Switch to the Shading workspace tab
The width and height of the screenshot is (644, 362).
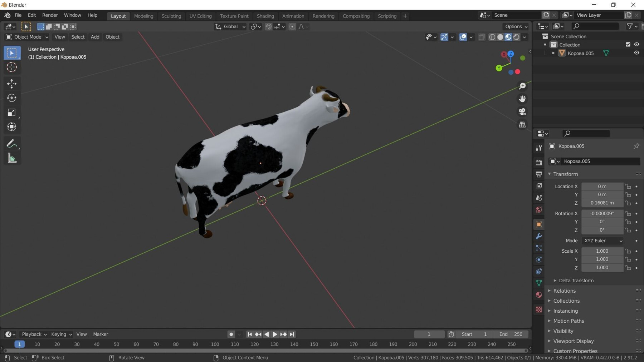(x=265, y=16)
